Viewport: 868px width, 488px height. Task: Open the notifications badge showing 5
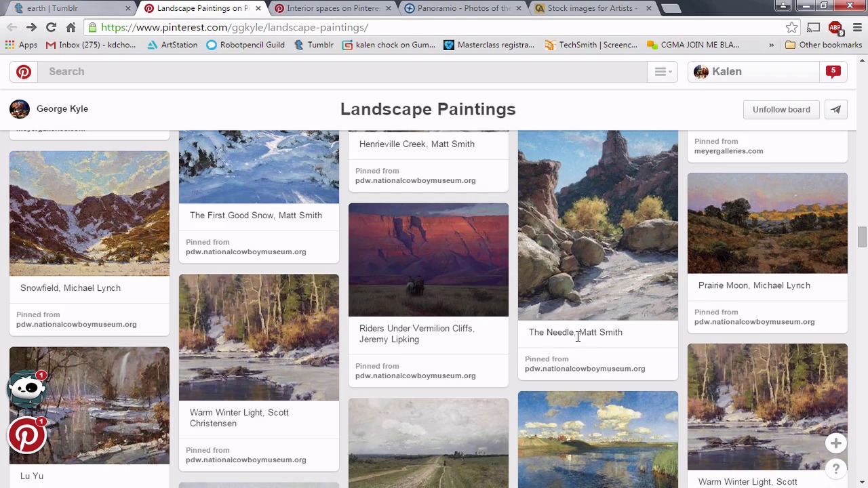(833, 71)
